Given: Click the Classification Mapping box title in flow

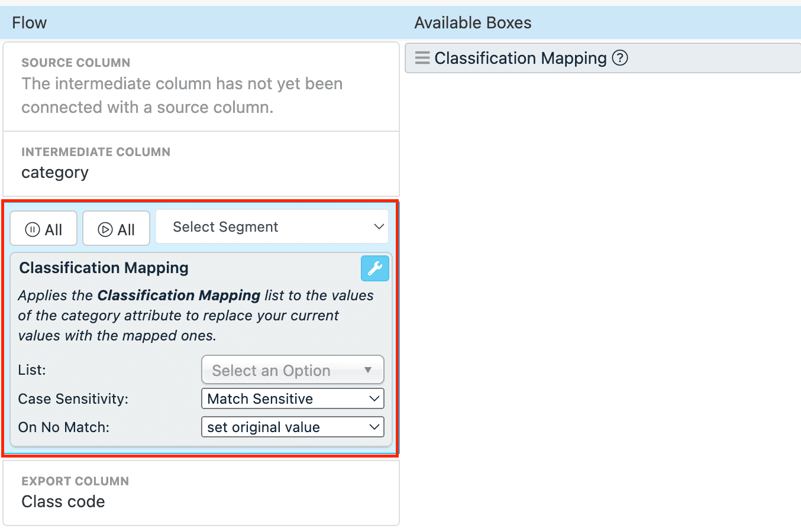Looking at the screenshot, I should click(x=104, y=268).
